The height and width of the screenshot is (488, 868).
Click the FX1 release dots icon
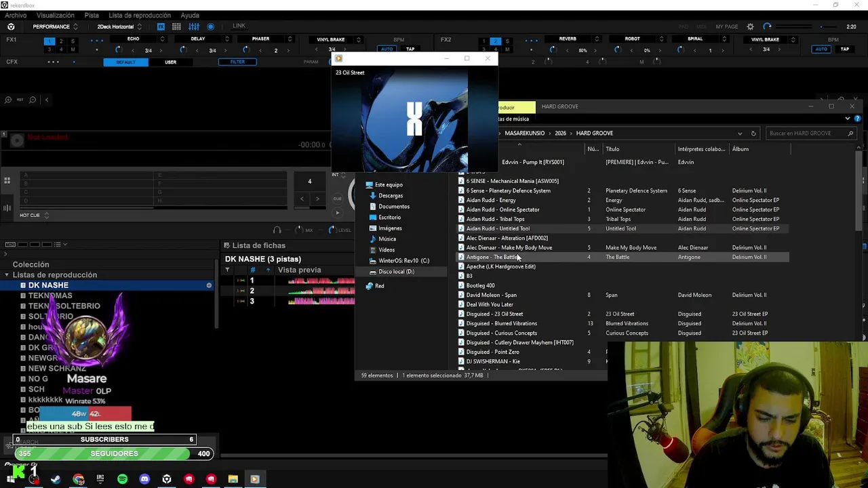pos(97,39)
